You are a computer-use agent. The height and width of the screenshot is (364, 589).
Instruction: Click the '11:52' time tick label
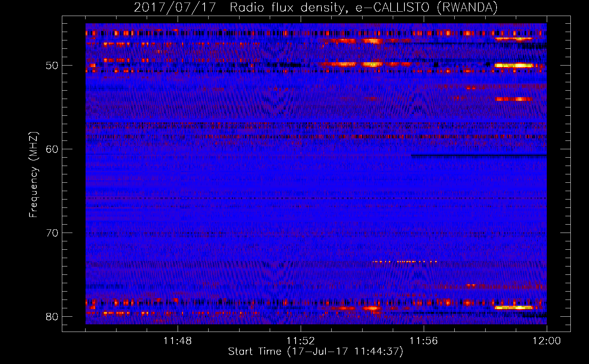[x=301, y=341]
